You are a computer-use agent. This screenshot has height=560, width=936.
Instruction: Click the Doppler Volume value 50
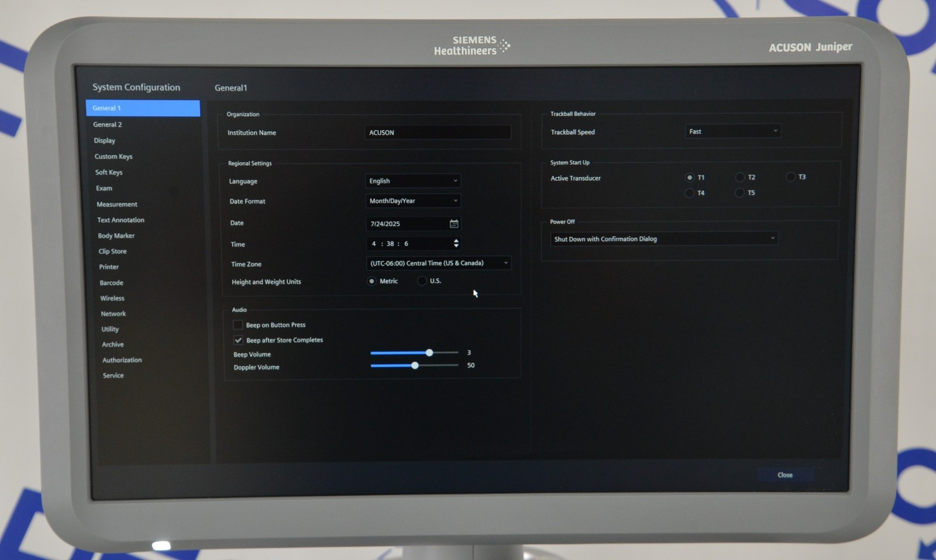click(x=471, y=365)
